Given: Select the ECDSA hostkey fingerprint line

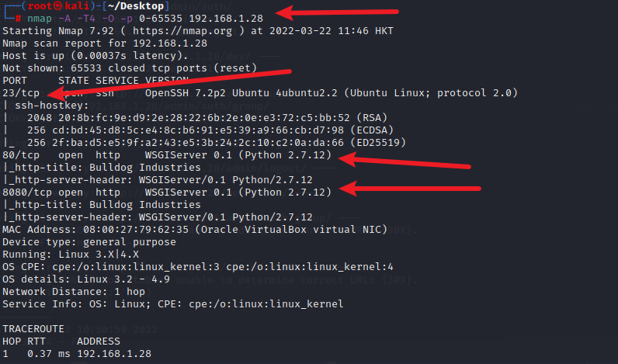Looking at the screenshot, I should point(210,130).
